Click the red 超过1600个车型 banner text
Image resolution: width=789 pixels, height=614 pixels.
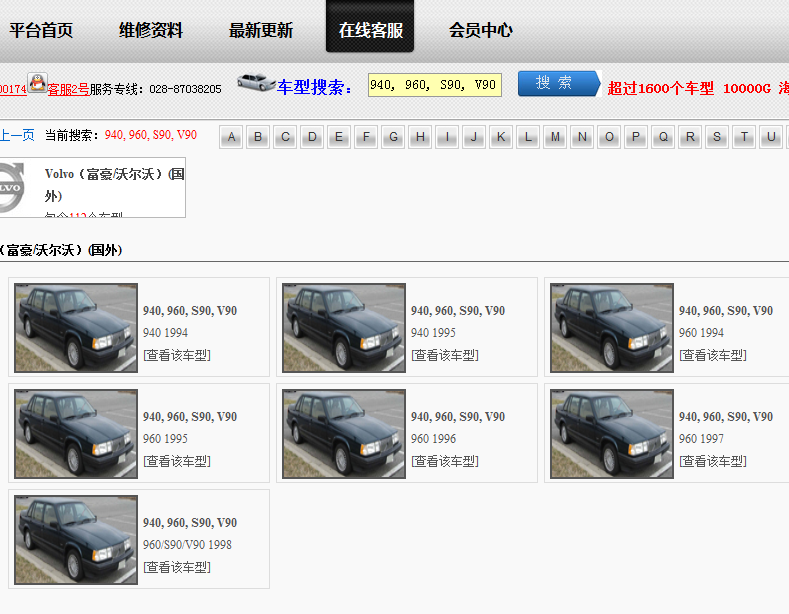coord(661,89)
